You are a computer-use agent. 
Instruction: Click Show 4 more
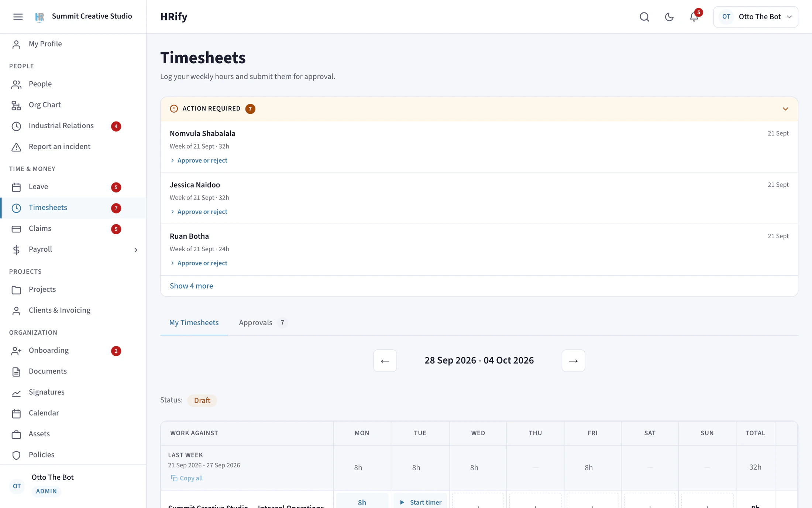[x=191, y=286]
